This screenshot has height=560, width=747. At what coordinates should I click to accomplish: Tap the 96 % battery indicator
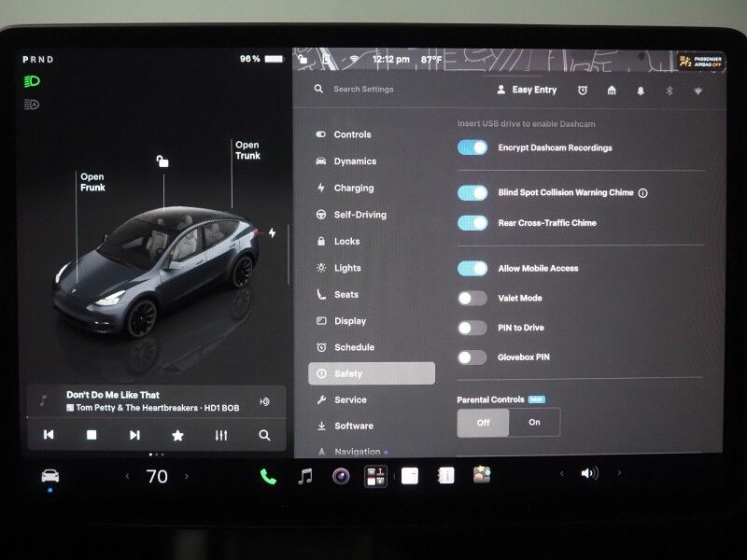pos(261,59)
